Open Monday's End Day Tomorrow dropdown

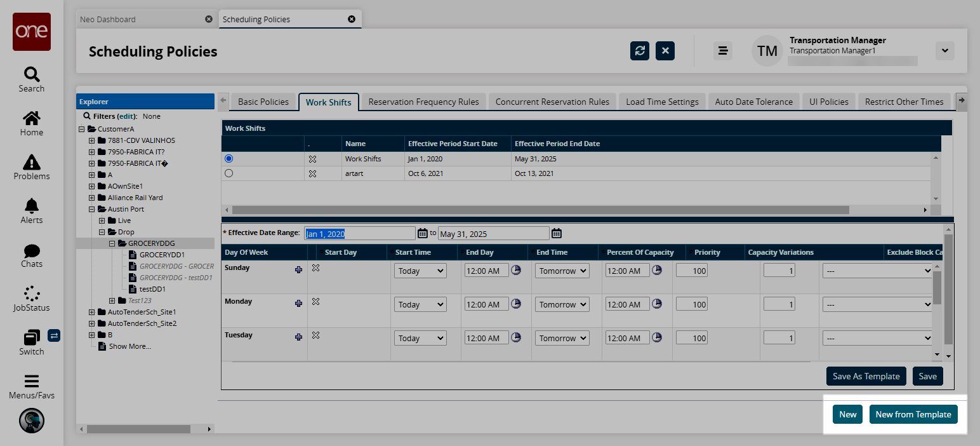click(x=561, y=305)
